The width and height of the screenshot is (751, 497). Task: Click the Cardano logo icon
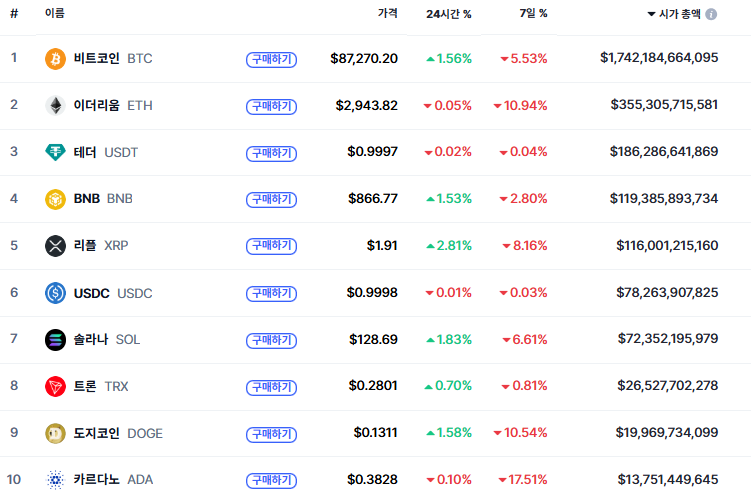pos(55,480)
